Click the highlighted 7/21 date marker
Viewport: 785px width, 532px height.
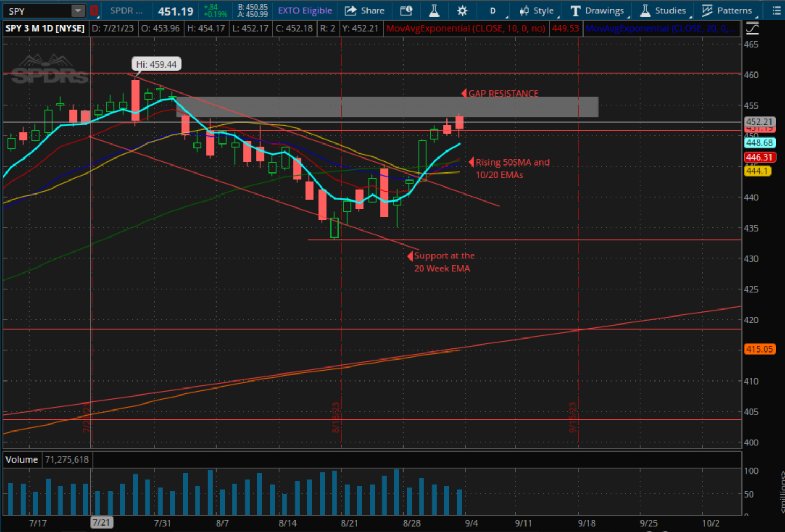point(102,522)
